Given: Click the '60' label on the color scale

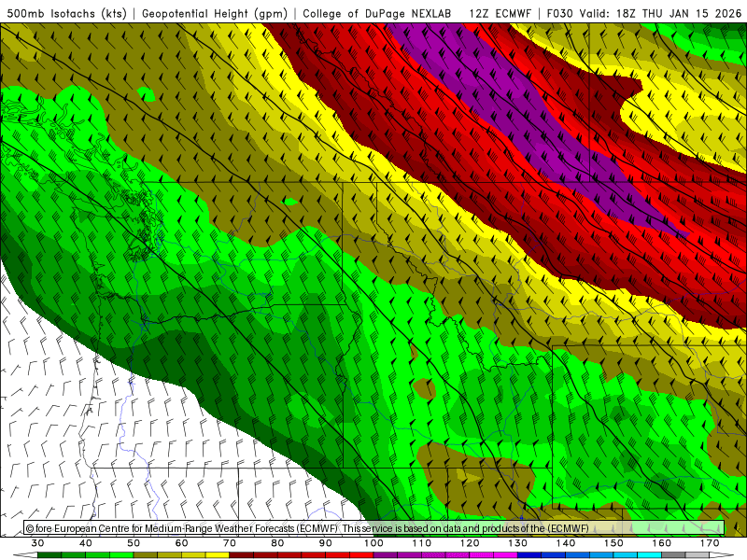Looking at the screenshot, I should (181, 543).
